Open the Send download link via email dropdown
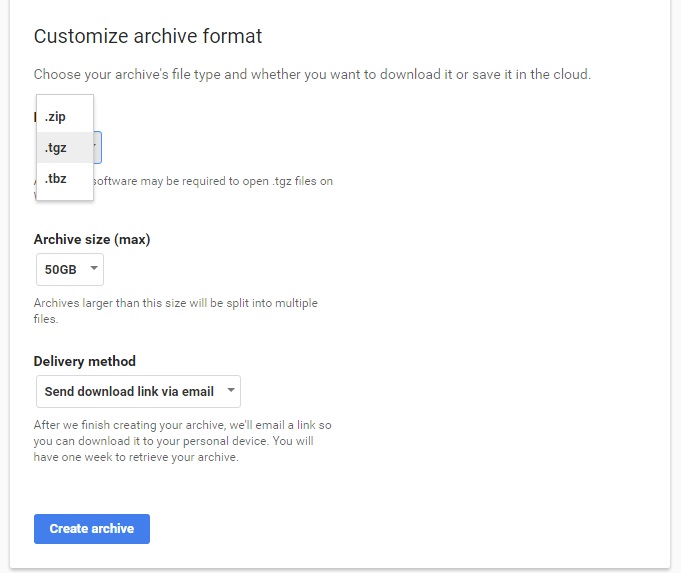 click(x=138, y=391)
